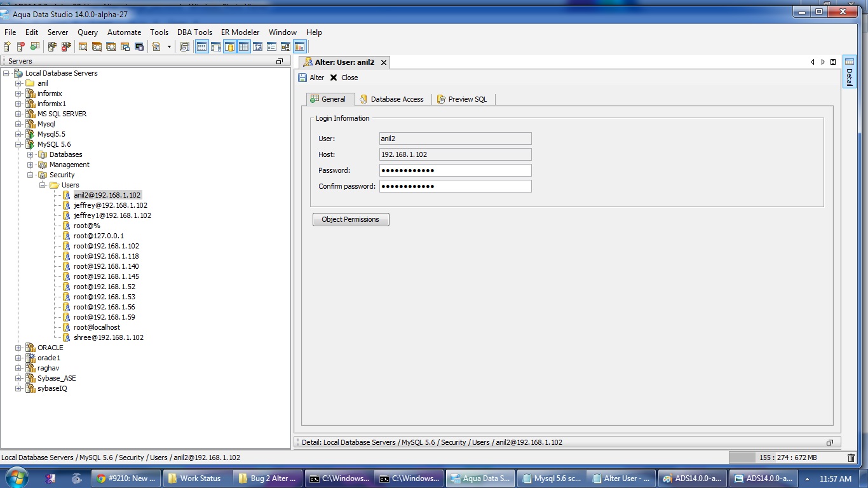Click the Host field showing 192.168.1.102
This screenshot has height=488, width=868.
point(455,154)
